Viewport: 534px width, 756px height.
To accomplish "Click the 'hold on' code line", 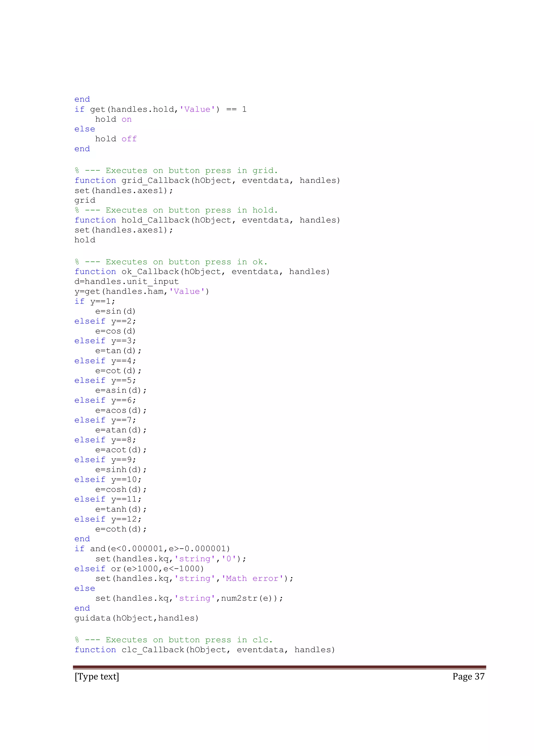I will point(113,119).
